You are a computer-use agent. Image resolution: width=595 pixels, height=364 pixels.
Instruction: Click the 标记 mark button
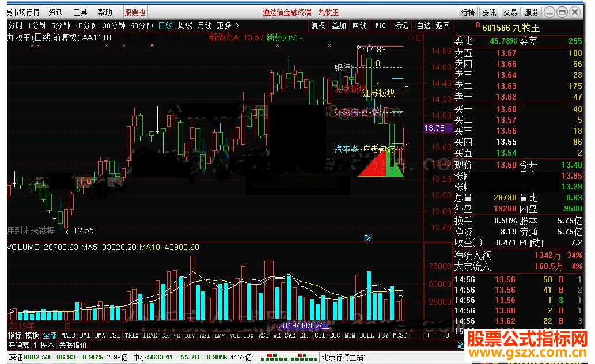tap(401, 25)
